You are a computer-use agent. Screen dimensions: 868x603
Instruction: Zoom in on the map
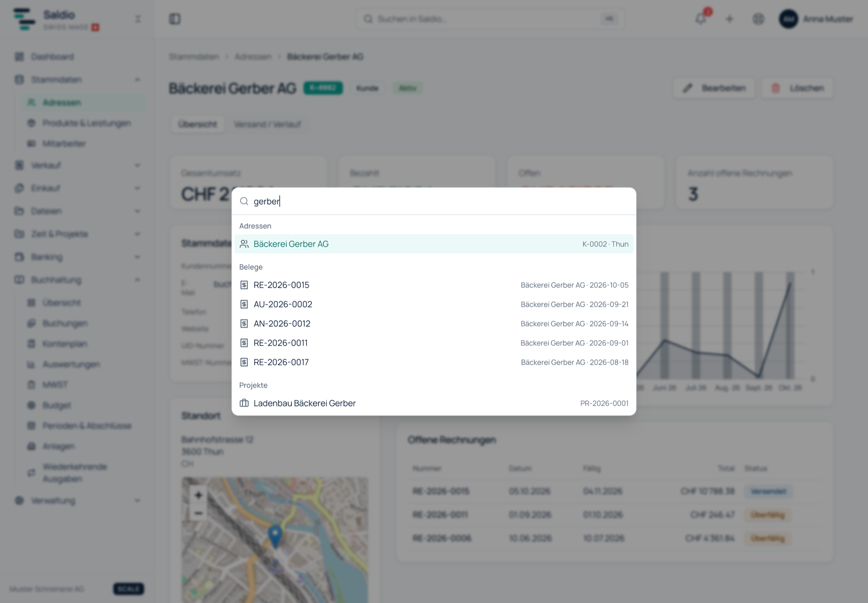coord(198,495)
